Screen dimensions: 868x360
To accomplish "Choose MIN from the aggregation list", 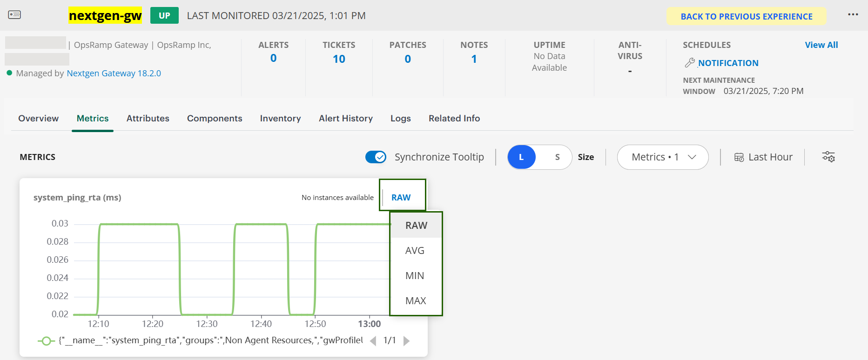I will tap(416, 275).
